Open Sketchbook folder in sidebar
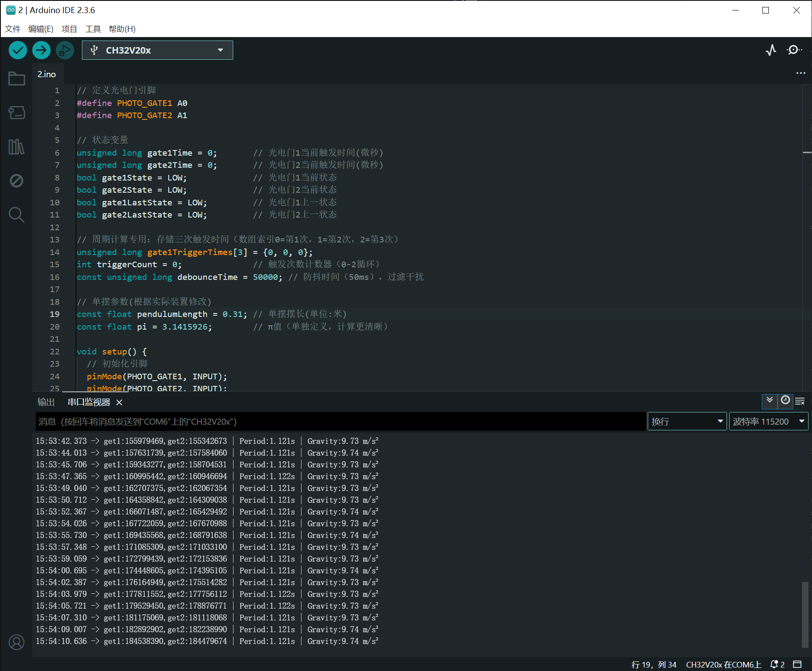 (x=17, y=79)
